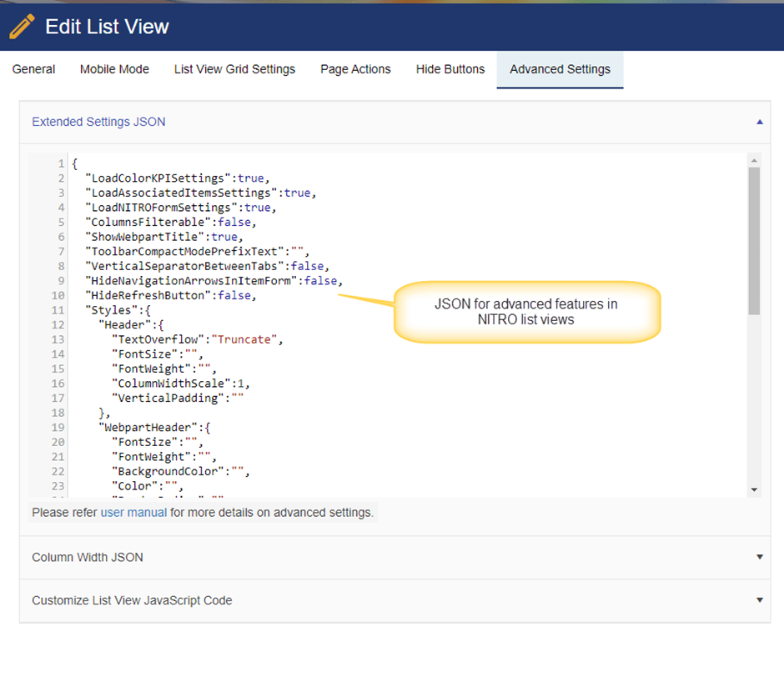Click the JSON editor scroll-up arrow
The image size is (784, 677).
(x=754, y=160)
